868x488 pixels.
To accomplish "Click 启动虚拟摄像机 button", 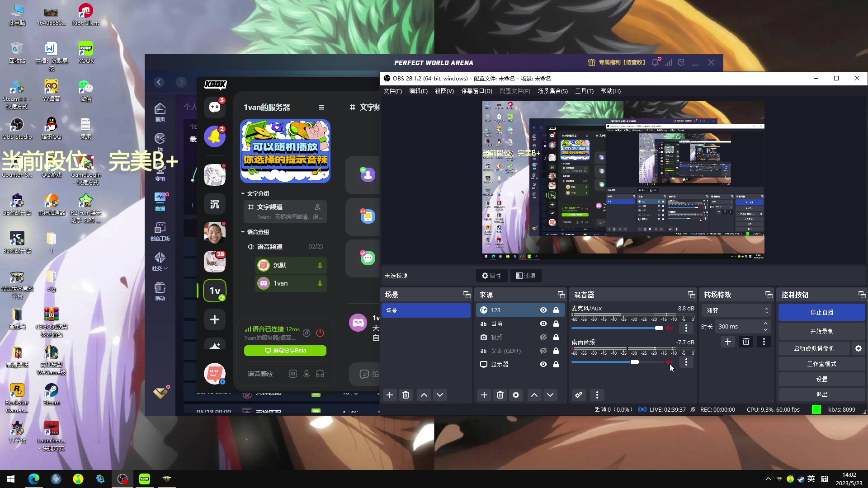I will 814,348.
